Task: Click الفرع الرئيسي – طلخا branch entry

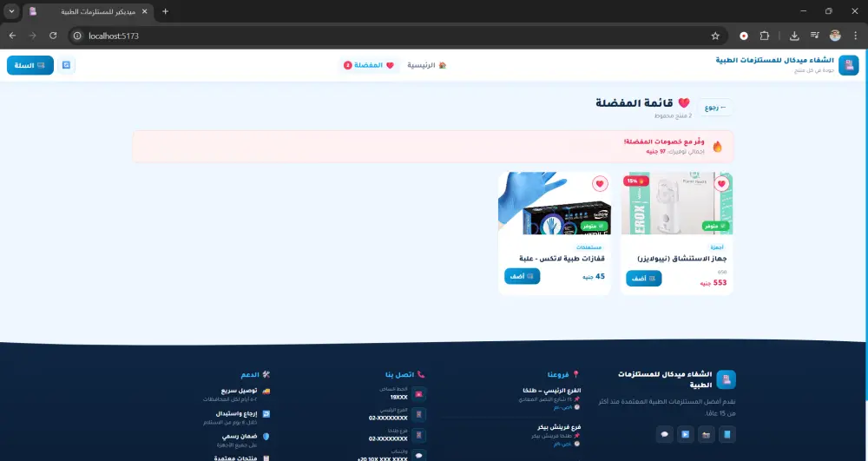Action: click(x=551, y=391)
